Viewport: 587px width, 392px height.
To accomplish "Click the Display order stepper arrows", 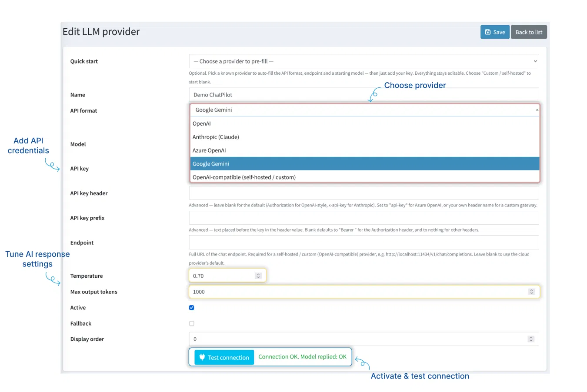I will 531,339.
